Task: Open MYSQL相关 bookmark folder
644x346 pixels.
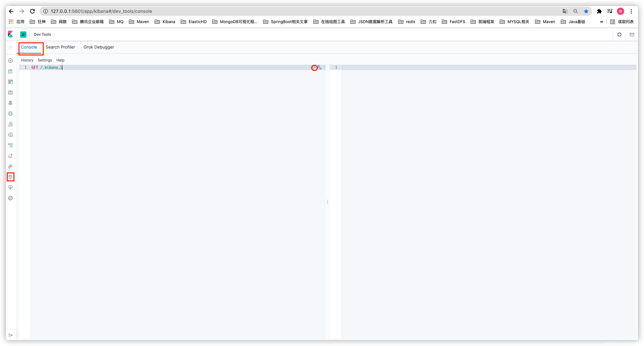Action: [x=514, y=22]
